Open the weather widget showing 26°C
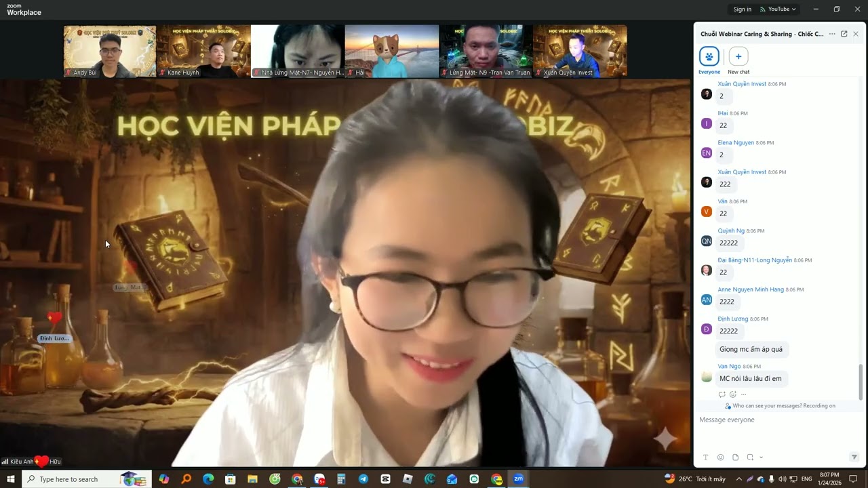Viewport: 868px width, 488px height. point(695,479)
